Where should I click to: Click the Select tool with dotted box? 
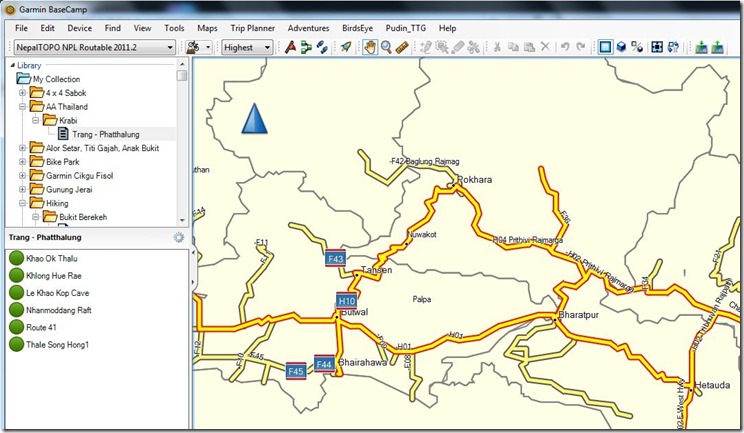click(x=442, y=47)
